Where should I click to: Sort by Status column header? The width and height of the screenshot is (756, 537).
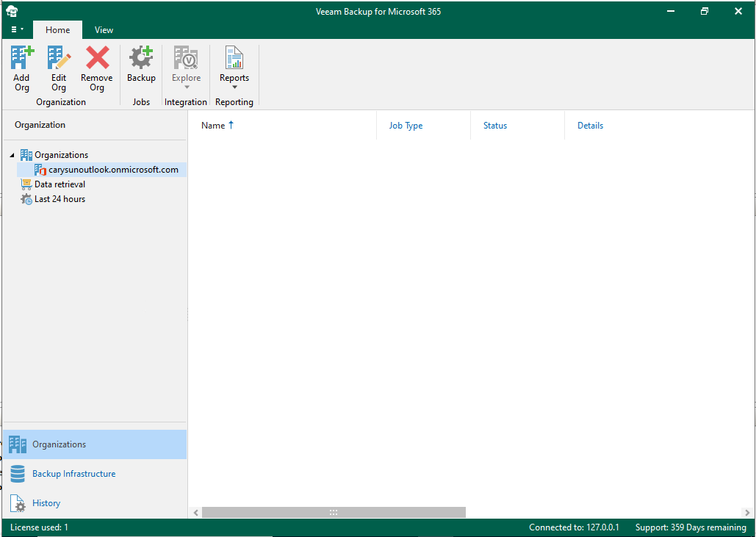point(495,126)
